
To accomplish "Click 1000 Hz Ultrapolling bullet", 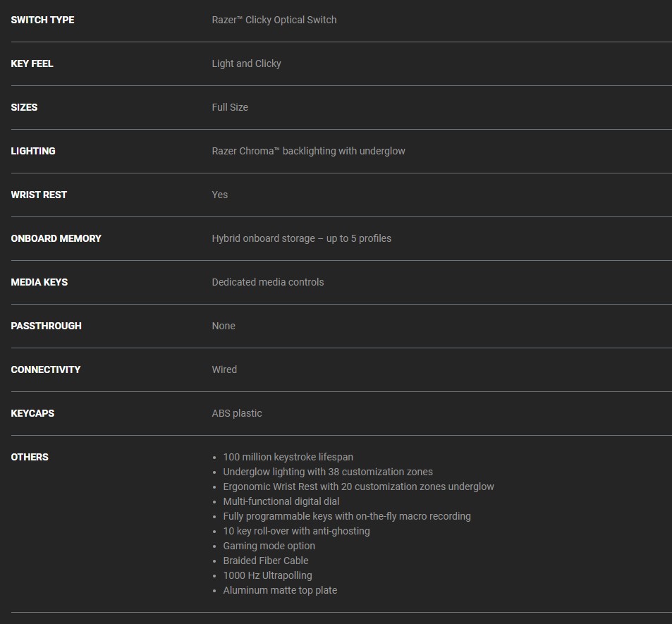I will coord(267,575).
